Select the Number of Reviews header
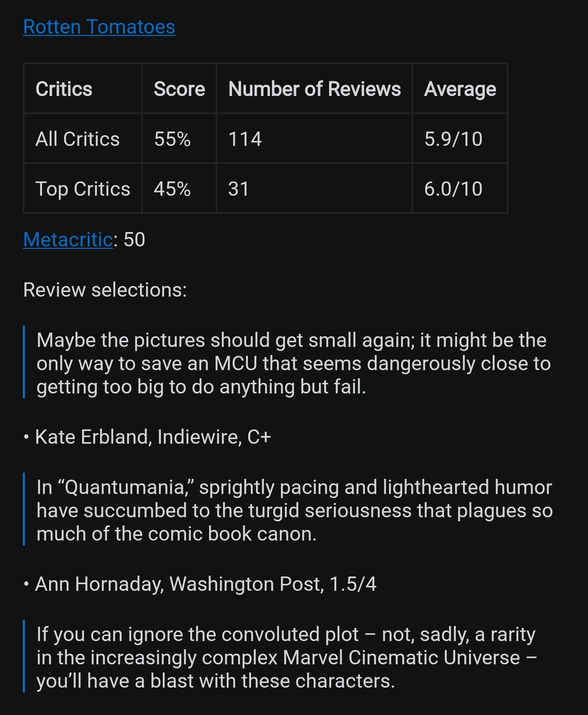 point(314,89)
